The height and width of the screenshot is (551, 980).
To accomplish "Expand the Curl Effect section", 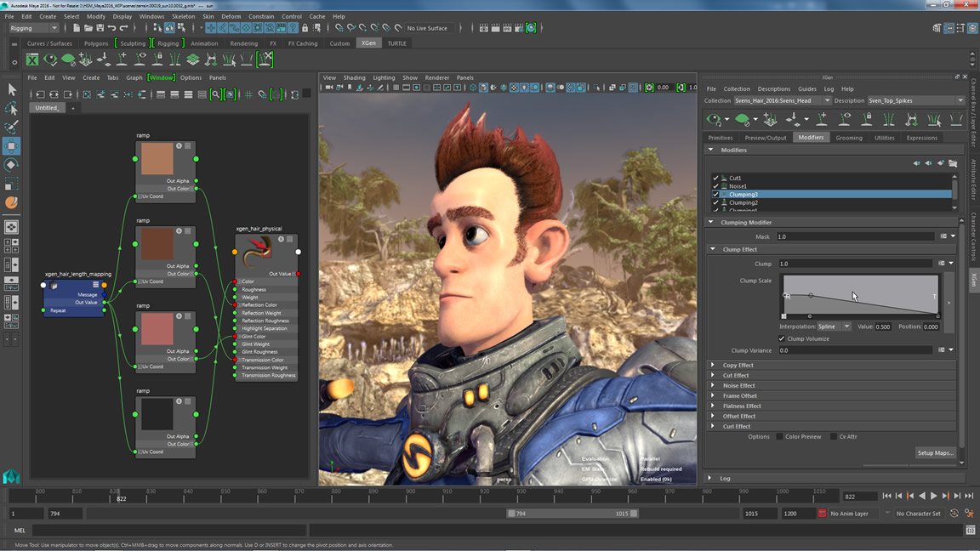I will (713, 426).
